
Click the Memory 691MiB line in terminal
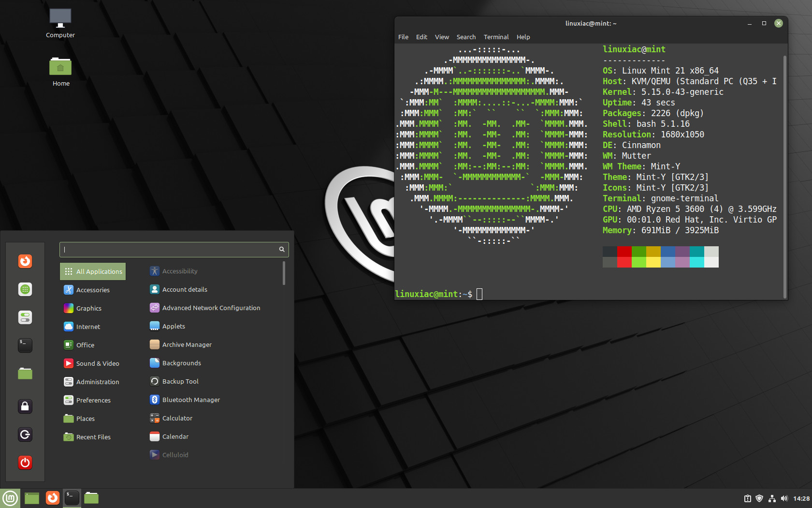[x=661, y=230]
